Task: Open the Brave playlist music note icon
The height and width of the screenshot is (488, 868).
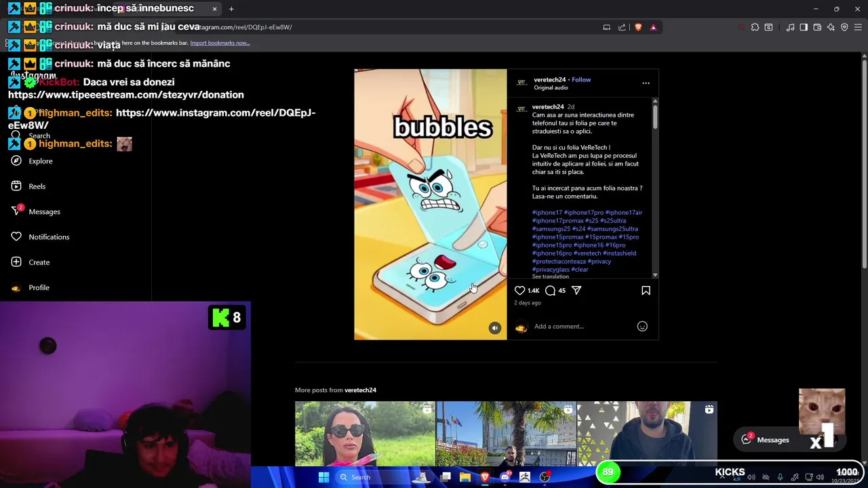Action: [790, 27]
